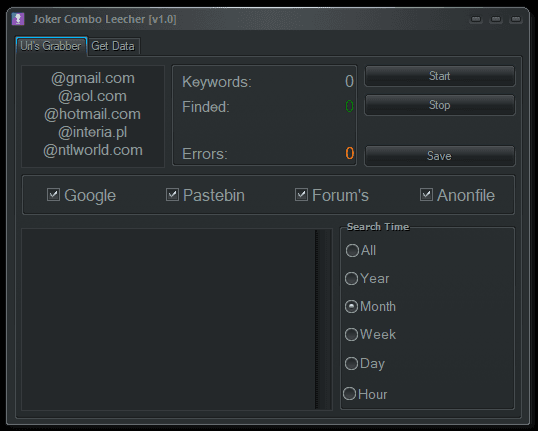Click the Start button
The width and height of the screenshot is (538, 431).
click(440, 76)
